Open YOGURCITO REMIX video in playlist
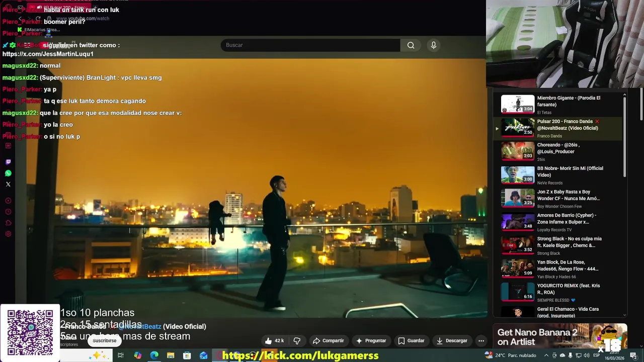Screen dimensions: 644x362 (x=557, y=292)
